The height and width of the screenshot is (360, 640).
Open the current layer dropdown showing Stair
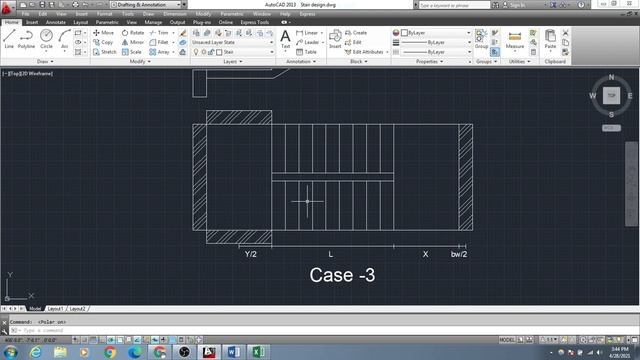pos(233,52)
